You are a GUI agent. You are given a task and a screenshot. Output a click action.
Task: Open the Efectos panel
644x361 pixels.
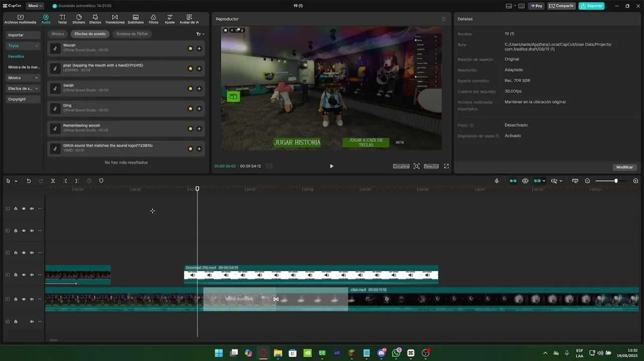coord(95,19)
